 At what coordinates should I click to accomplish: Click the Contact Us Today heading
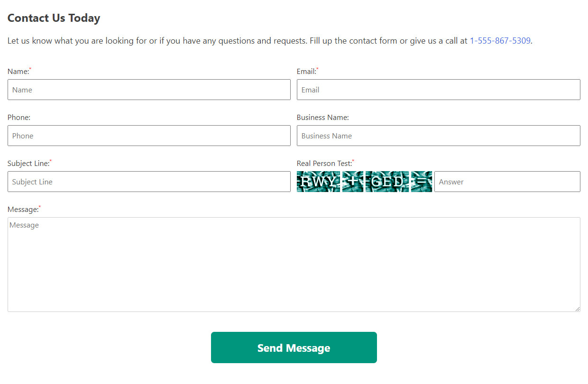(54, 18)
